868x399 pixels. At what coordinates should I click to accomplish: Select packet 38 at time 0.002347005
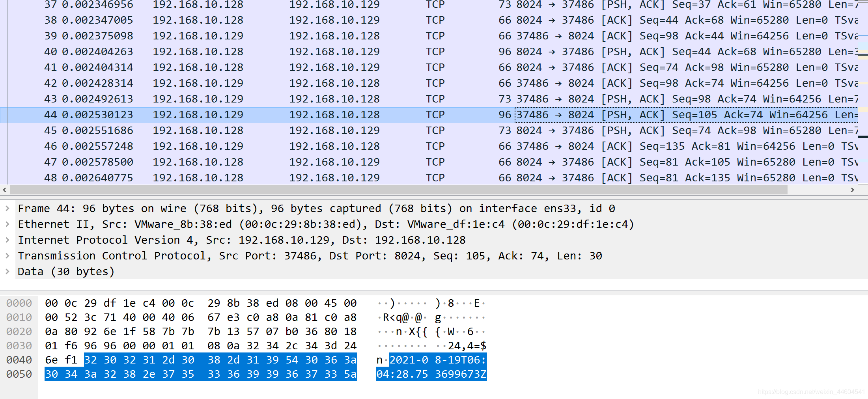(x=429, y=20)
